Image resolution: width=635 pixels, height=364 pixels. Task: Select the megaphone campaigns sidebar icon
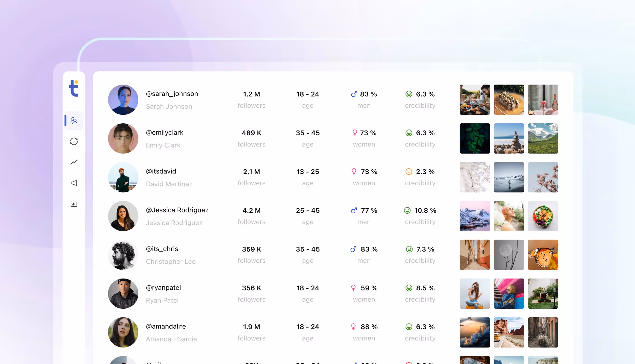pyautogui.click(x=74, y=183)
